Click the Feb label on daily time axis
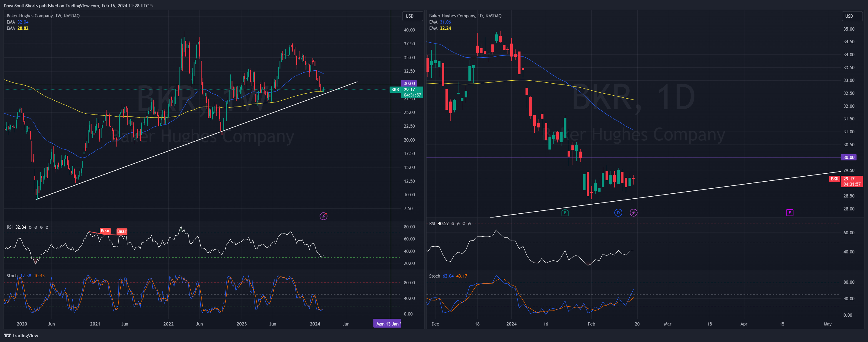 click(x=591, y=324)
